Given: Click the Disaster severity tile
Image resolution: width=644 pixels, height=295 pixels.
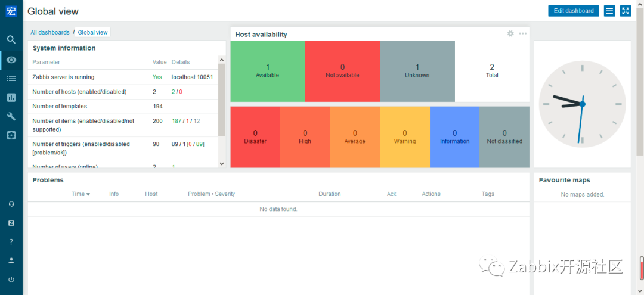Looking at the screenshot, I should pos(255,137).
